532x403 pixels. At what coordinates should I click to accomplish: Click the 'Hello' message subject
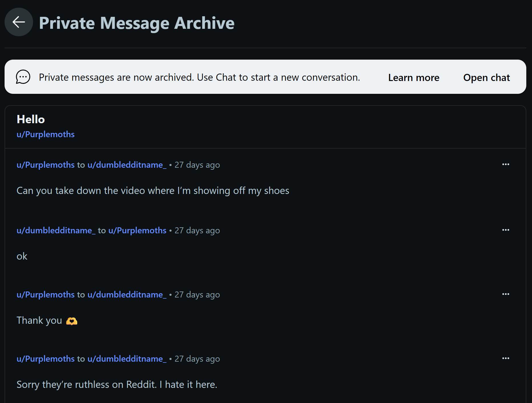tap(31, 119)
